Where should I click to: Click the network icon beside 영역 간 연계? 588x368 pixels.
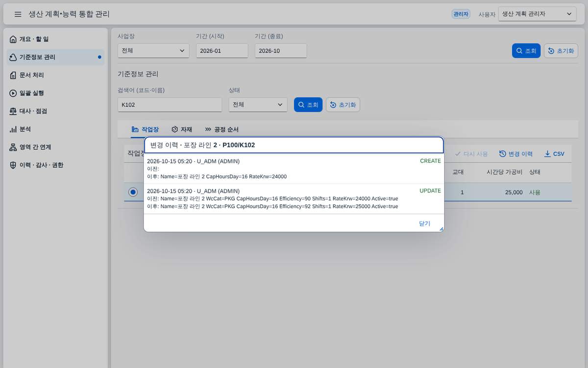[x=13, y=147]
